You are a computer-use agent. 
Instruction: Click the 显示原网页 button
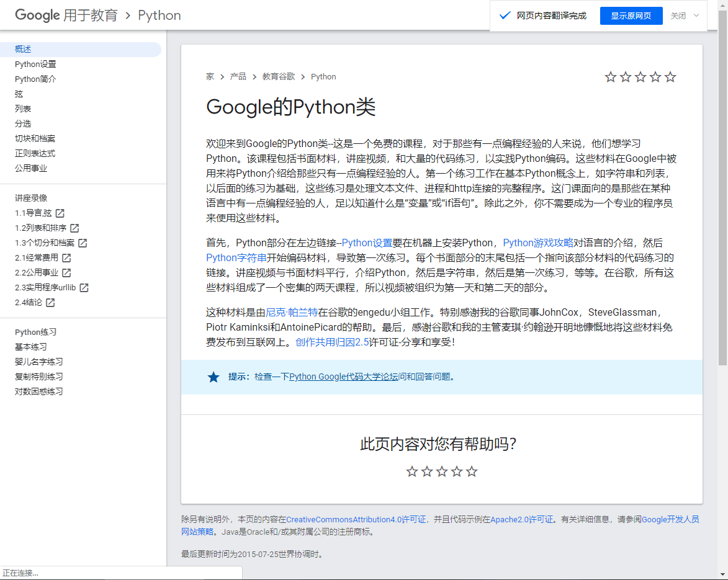[x=631, y=16]
